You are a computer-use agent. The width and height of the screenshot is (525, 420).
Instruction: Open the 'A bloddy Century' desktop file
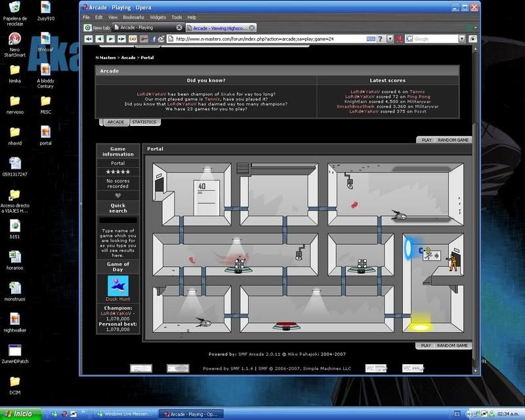tap(45, 76)
